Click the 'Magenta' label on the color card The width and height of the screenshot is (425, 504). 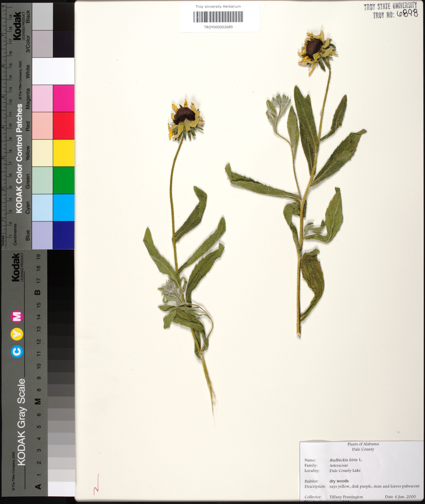click(x=28, y=98)
